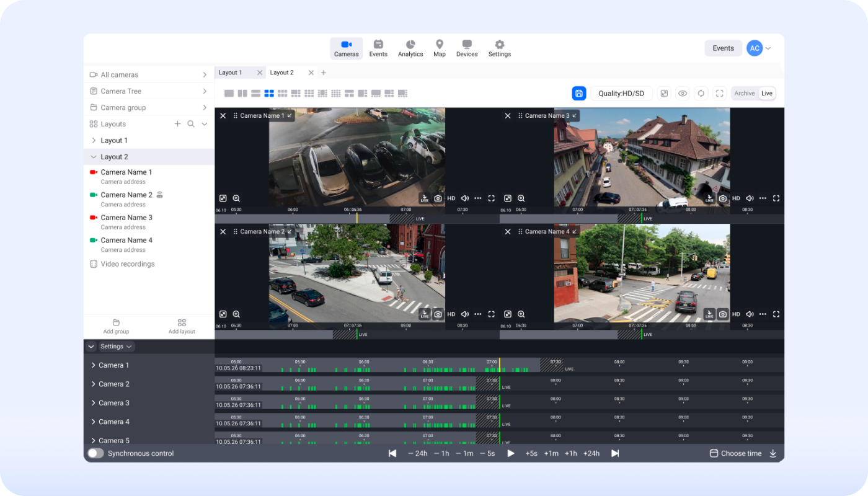Open more options for Camera Name 1
This screenshot has height=496, width=868.
tap(478, 198)
